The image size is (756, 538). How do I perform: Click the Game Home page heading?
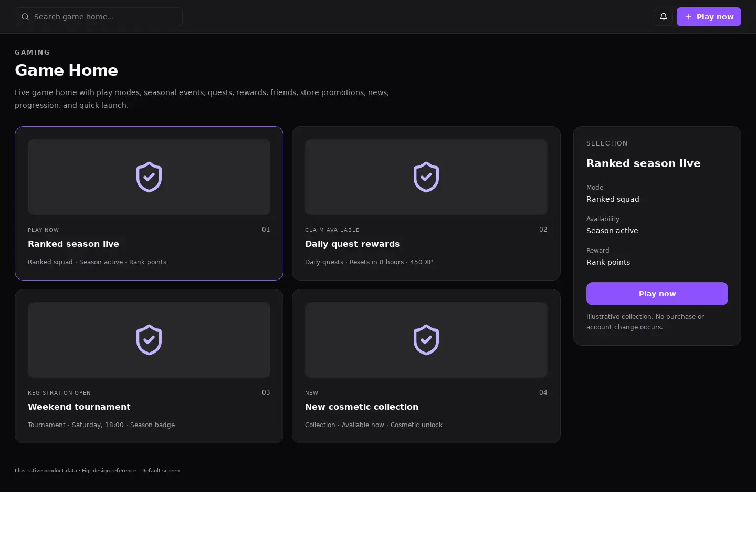[x=66, y=70]
